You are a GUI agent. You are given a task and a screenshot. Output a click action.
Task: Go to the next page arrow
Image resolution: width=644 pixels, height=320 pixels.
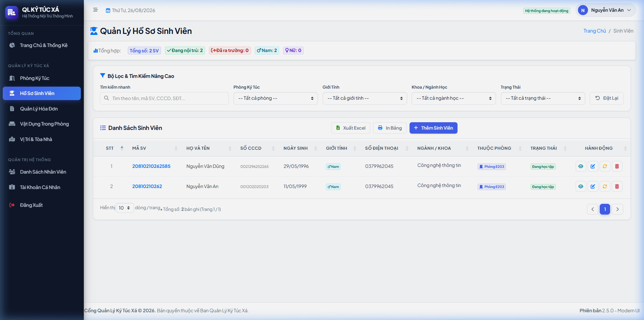pyautogui.click(x=618, y=209)
